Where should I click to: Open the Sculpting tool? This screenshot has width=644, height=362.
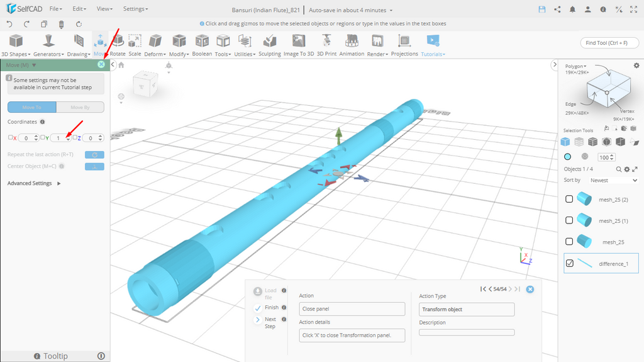pos(270,45)
